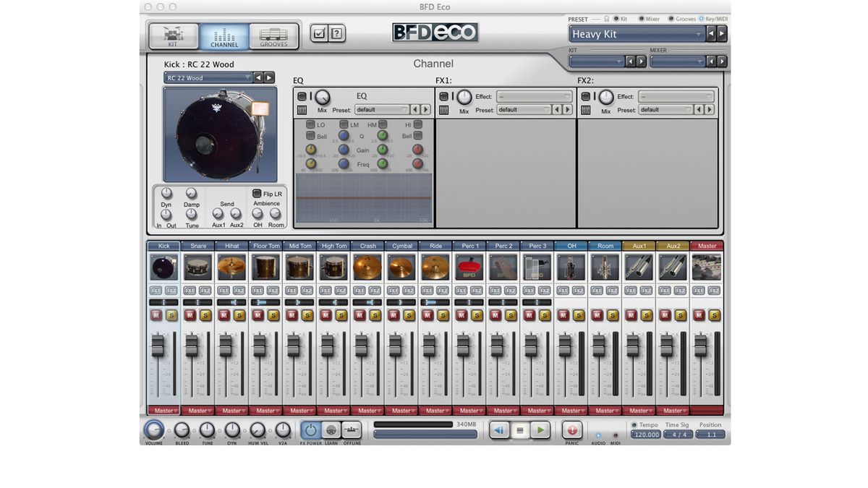
Task: Mute the Master channel
Action: (699, 315)
